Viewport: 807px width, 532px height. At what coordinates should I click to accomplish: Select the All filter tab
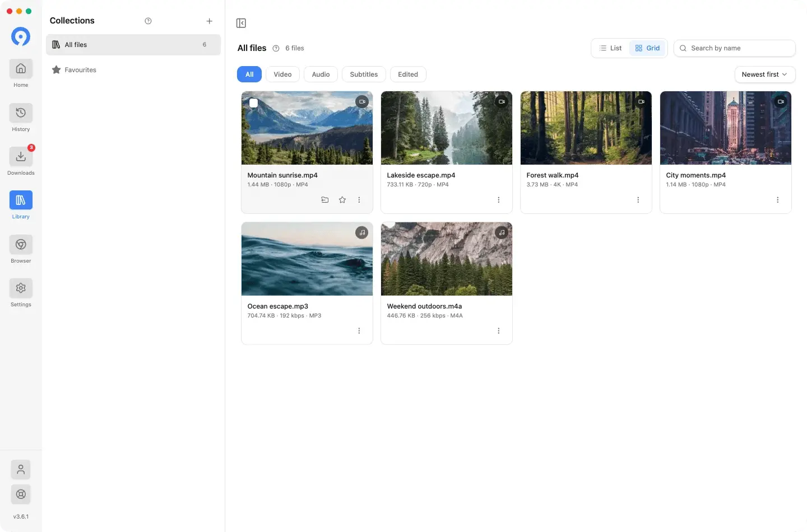[x=249, y=74]
